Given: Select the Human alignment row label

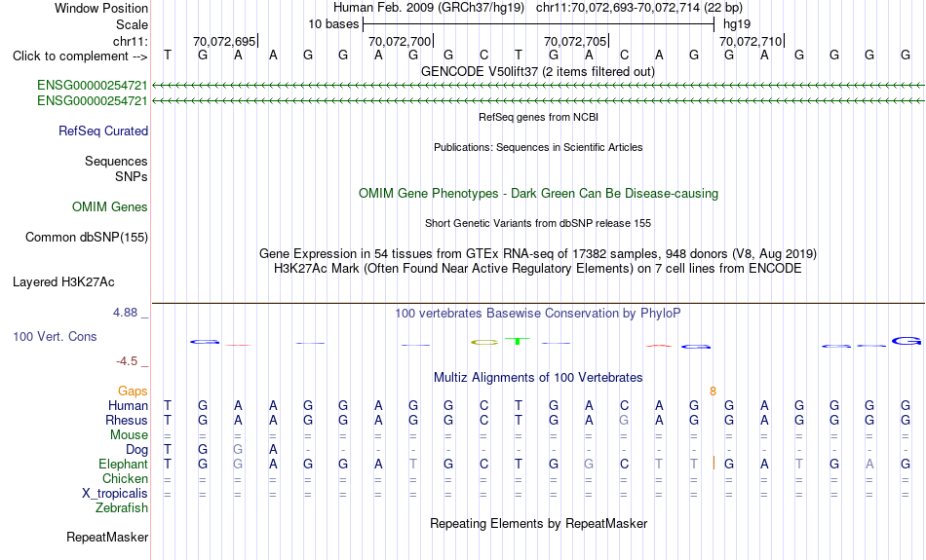Looking at the screenshot, I should [x=128, y=405].
